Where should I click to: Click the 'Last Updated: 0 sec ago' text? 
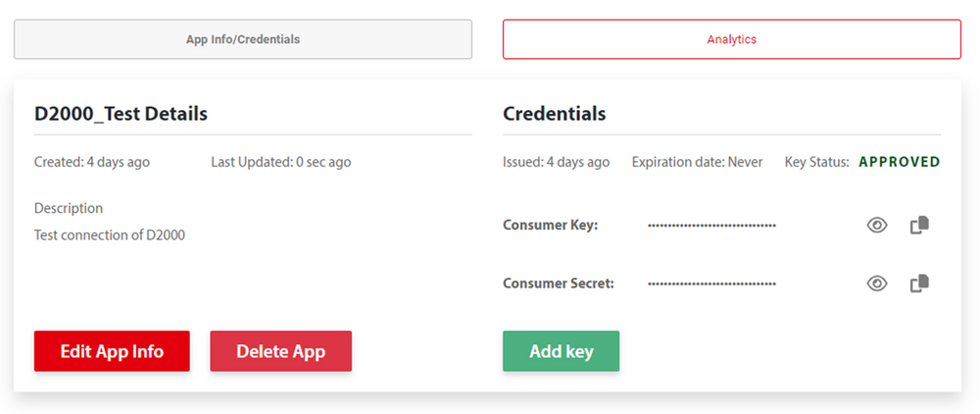tap(280, 162)
